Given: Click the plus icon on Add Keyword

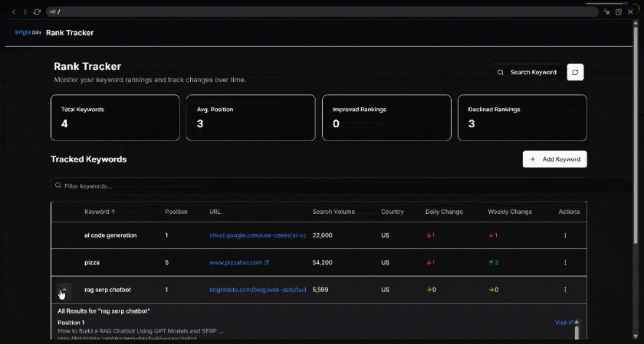Looking at the screenshot, I should point(533,159).
